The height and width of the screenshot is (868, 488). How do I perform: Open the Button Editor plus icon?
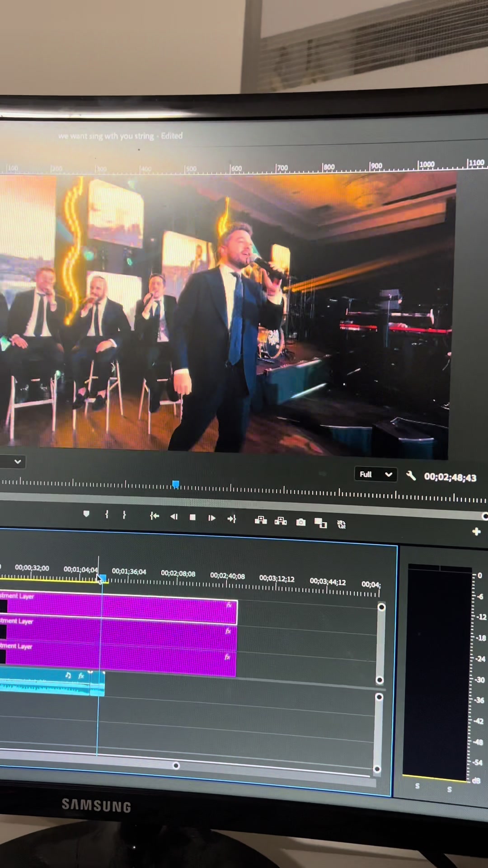point(476,532)
